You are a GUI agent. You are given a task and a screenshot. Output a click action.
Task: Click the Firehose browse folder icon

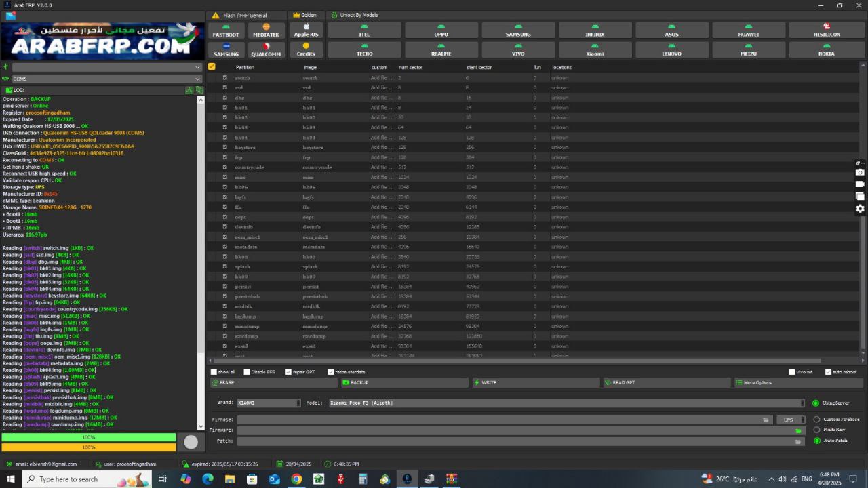(x=766, y=420)
